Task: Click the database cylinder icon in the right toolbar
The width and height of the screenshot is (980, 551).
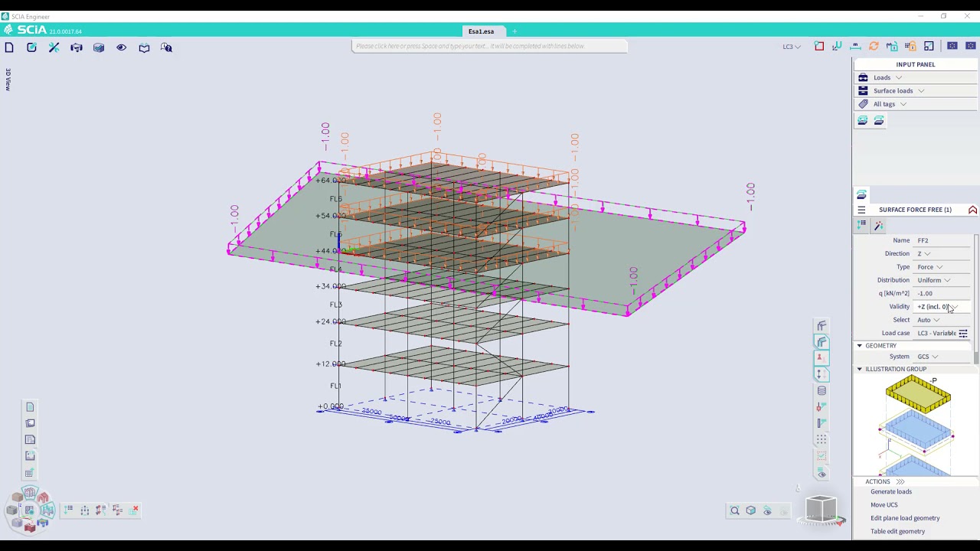Action: click(x=822, y=390)
